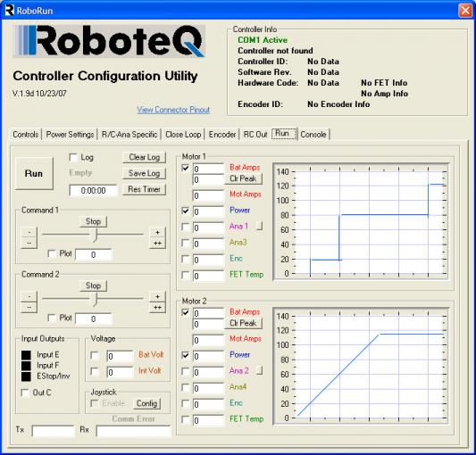Viewport: 476px width, 455px height.
Task: Click the small button next to Ana 1
Action: 259,226
